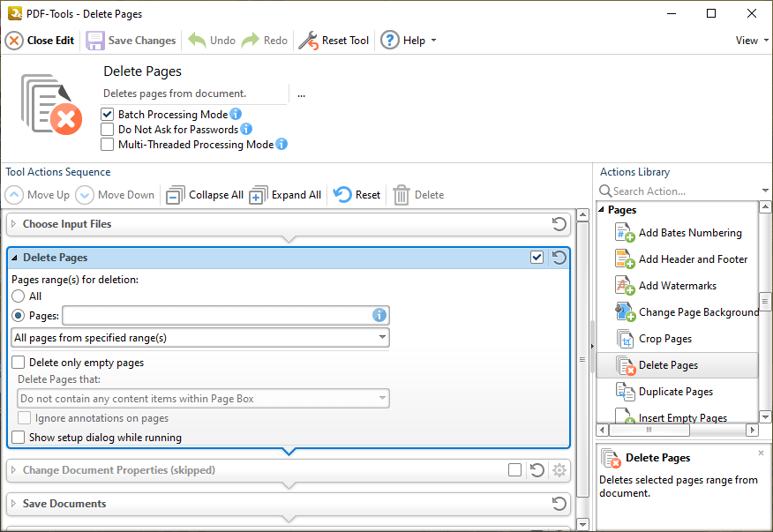Click the description ellipsis button
Image resolution: width=773 pixels, height=532 pixels.
click(x=301, y=94)
